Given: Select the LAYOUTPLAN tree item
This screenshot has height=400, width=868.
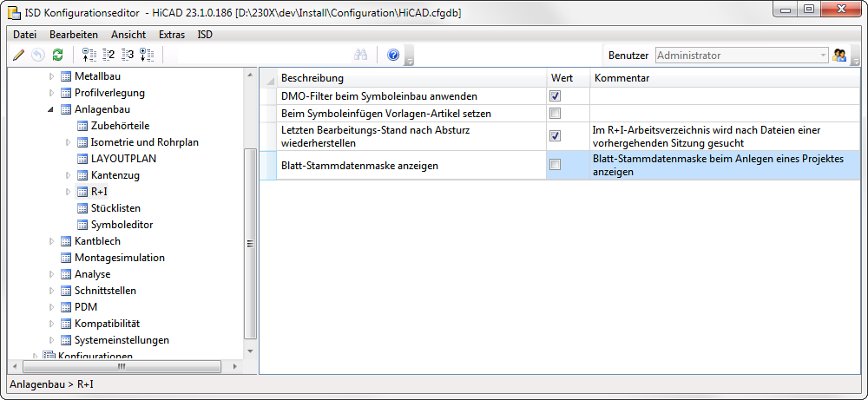Looking at the screenshot, I should 123,159.
